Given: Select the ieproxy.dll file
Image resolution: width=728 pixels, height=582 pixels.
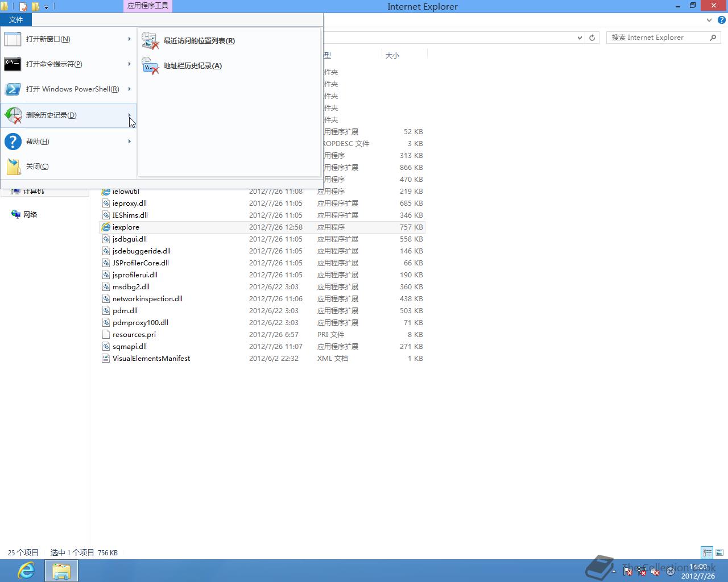Looking at the screenshot, I should click(130, 203).
